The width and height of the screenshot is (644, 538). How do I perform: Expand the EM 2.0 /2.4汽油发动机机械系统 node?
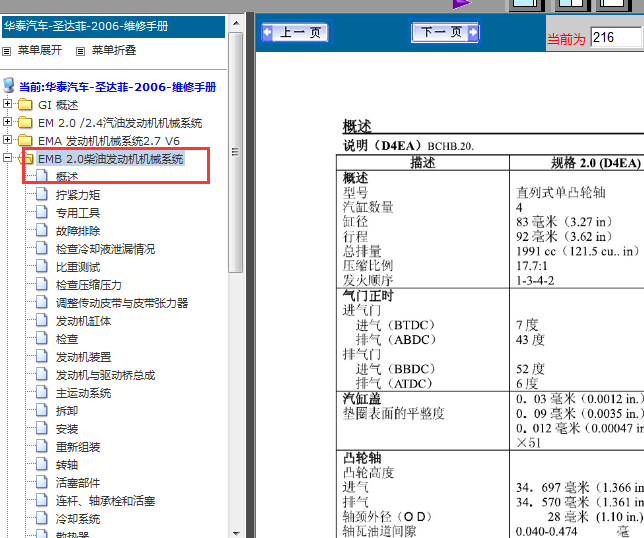tap(7, 122)
